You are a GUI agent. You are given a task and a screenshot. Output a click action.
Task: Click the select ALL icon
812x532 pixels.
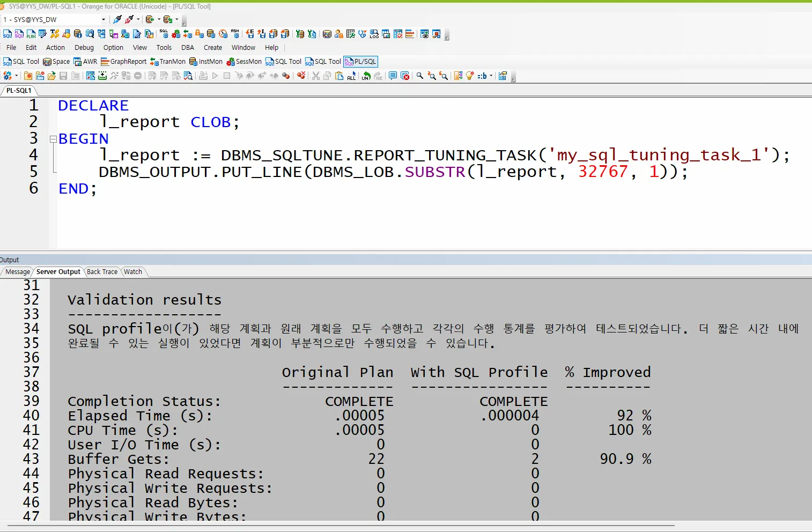pos(351,76)
